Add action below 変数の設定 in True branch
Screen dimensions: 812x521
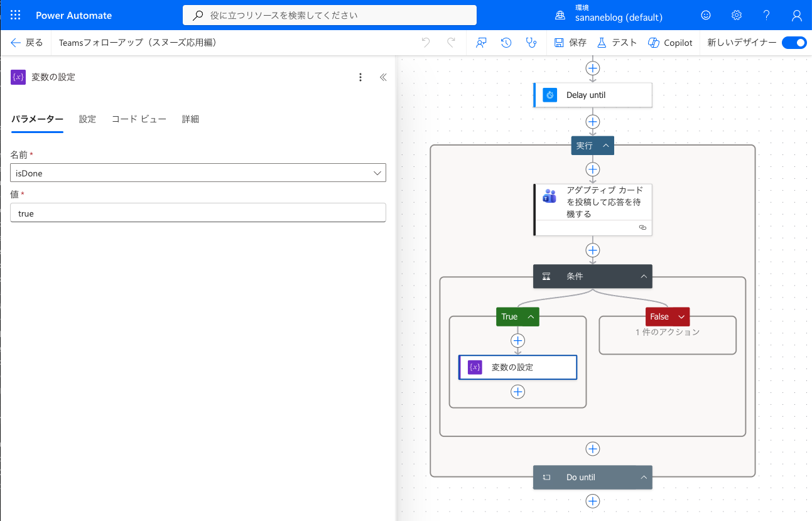click(x=517, y=392)
